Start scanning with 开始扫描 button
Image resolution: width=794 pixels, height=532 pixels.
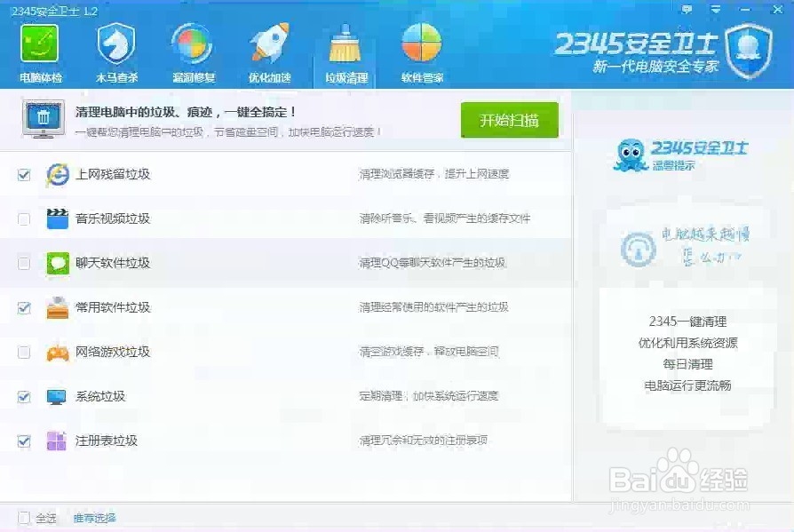510,120
